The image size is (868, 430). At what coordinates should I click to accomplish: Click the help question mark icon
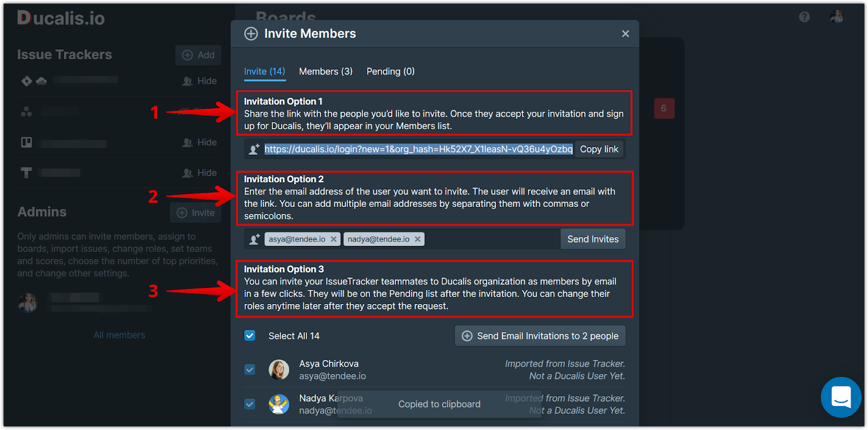pos(805,17)
